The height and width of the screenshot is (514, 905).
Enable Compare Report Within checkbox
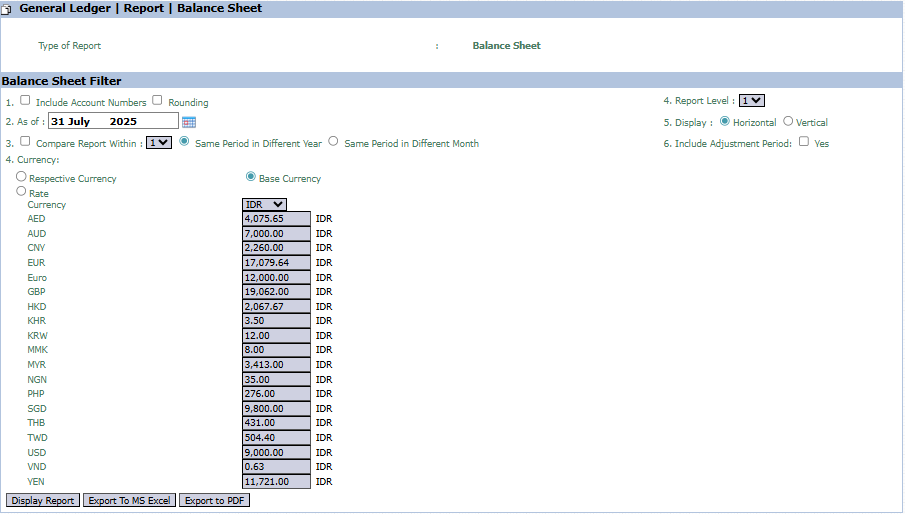pyautogui.click(x=26, y=142)
